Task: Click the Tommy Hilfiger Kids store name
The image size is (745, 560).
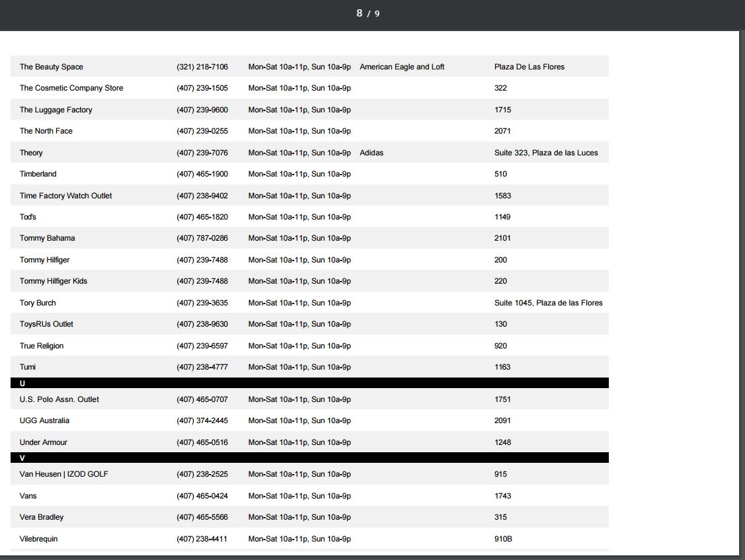Action: 54,281
